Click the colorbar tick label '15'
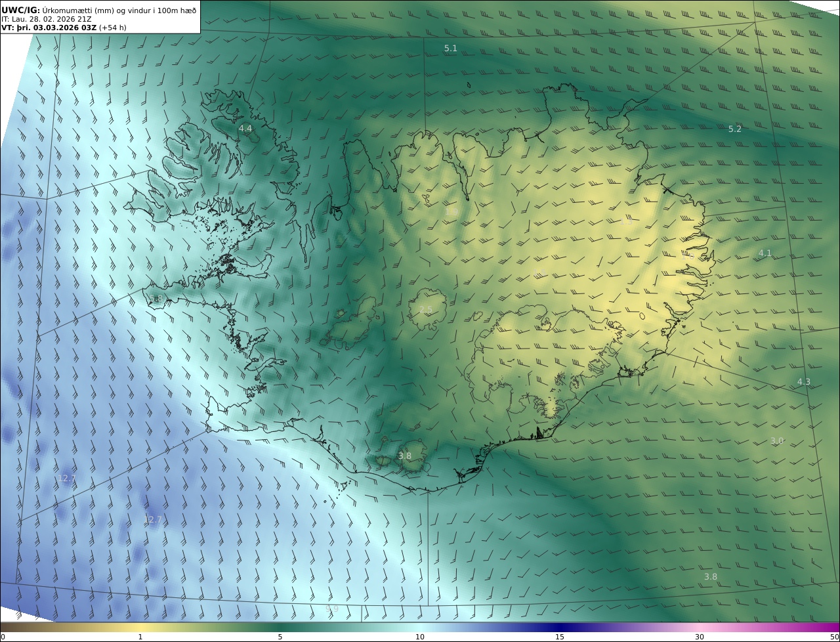This screenshot has width=840, height=642. [560, 637]
